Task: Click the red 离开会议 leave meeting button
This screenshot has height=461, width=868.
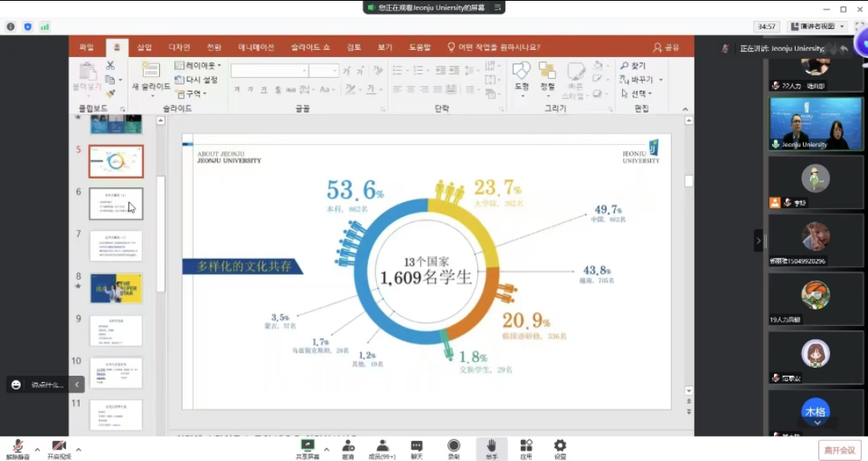Action: pyautogui.click(x=838, y=450)
